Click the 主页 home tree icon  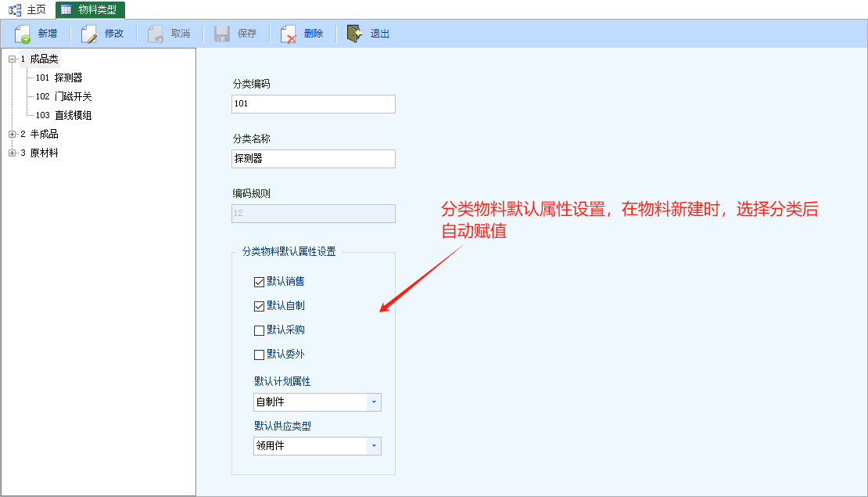click(x=15, y=9)
